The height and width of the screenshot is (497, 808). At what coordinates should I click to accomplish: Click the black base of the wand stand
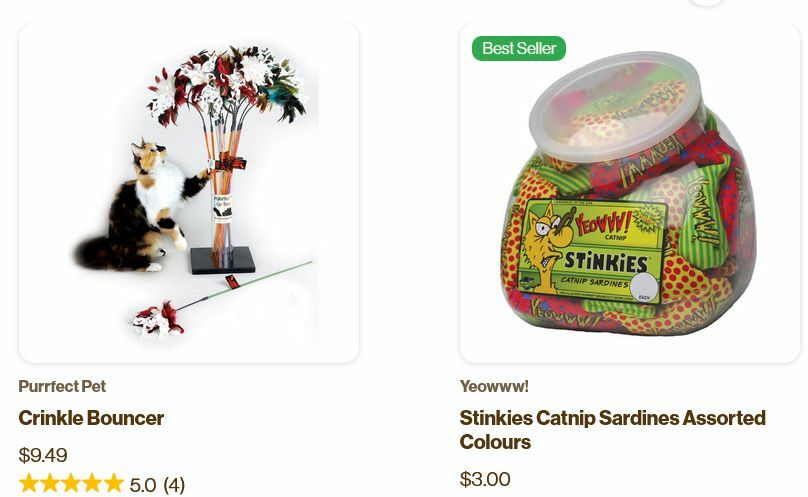pos(223,260)
